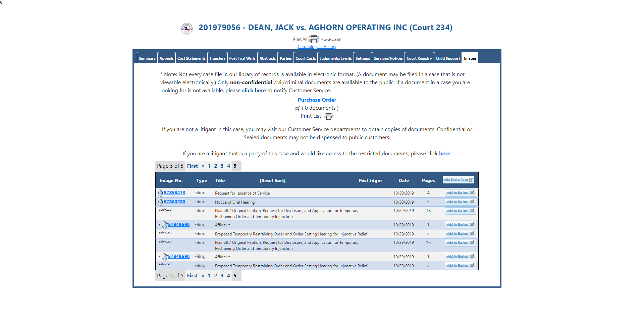The height and width of the screenshot is (325, 644).
Task: Open the Services/Notices tab
Action: click(388, 58)
